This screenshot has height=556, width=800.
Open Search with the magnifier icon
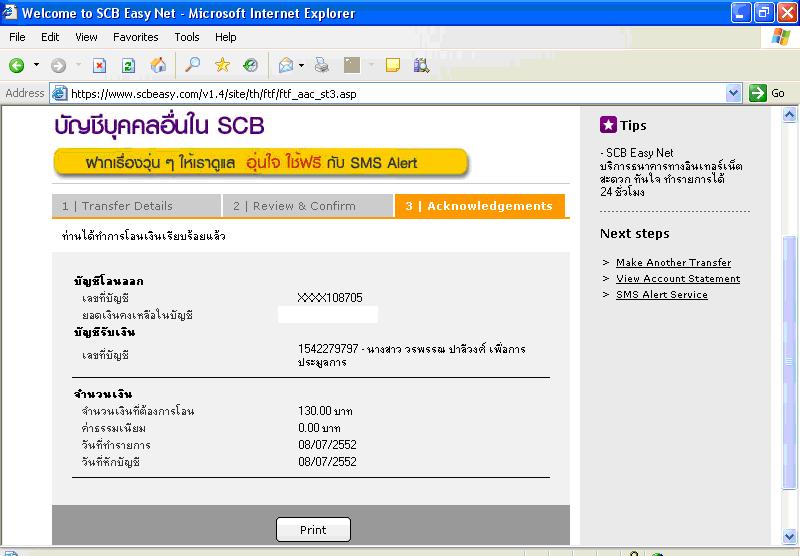tap(192, 65)
